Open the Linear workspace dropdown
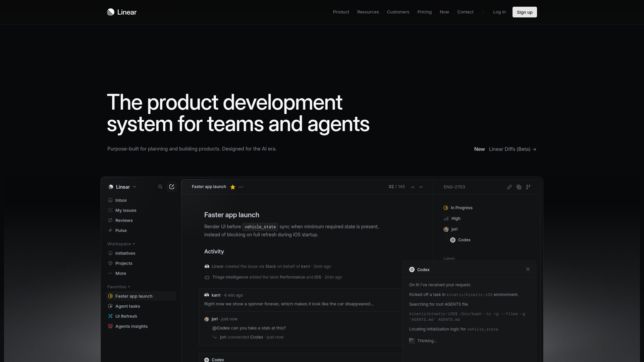 click(x=122, y=187)
